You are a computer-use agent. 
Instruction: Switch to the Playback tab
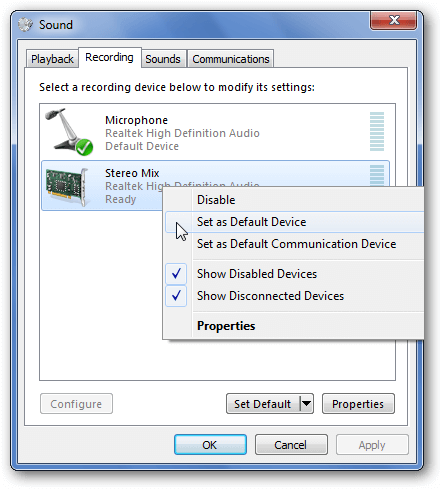point(52,59)
